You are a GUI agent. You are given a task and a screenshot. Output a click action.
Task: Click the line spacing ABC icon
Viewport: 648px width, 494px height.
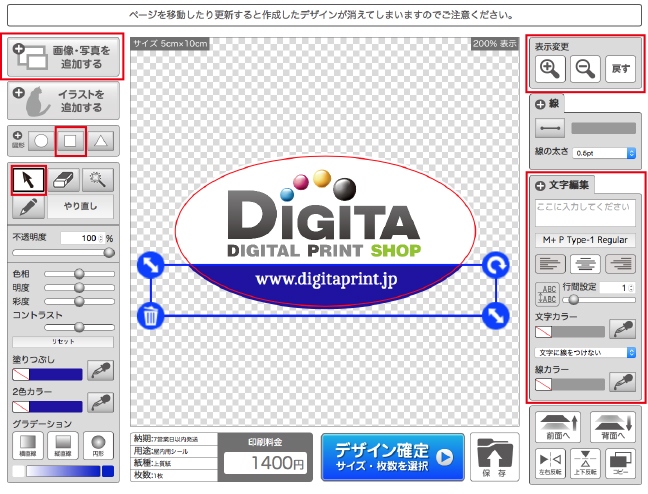(x=547, y=294)
